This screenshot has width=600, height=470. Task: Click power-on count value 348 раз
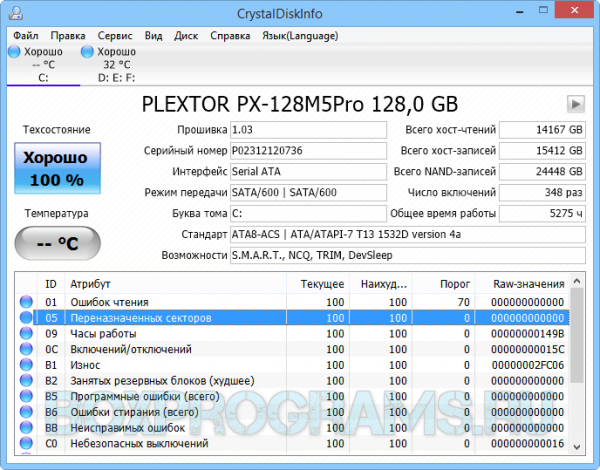(542, 193)
